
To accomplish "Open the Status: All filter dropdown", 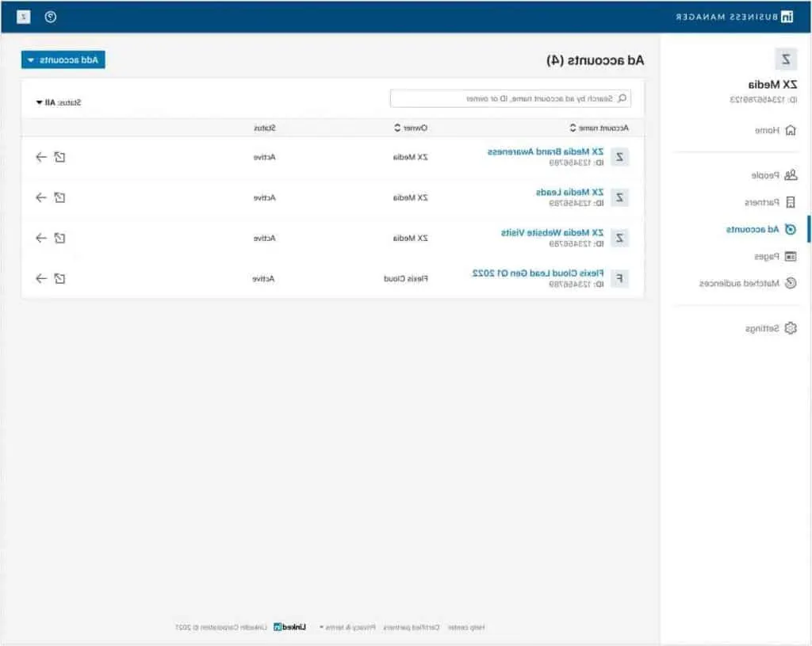I will (x=59, y=102).
